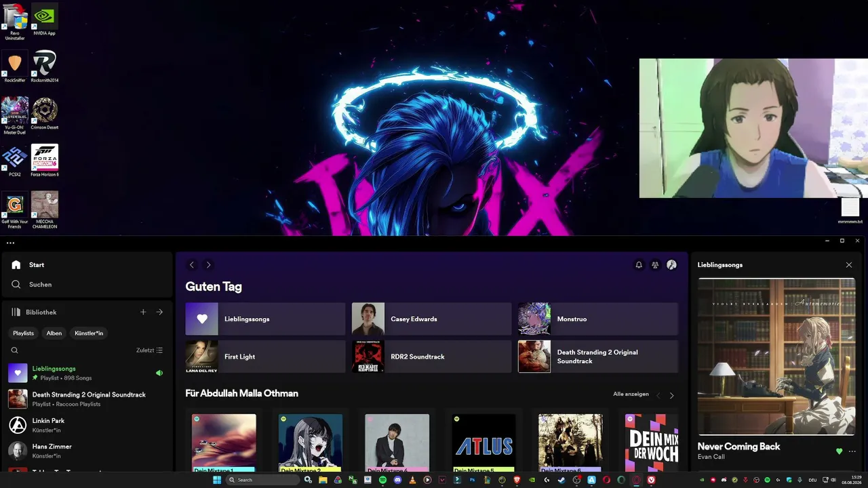Open Evan Call artist link

pos(711,457)
